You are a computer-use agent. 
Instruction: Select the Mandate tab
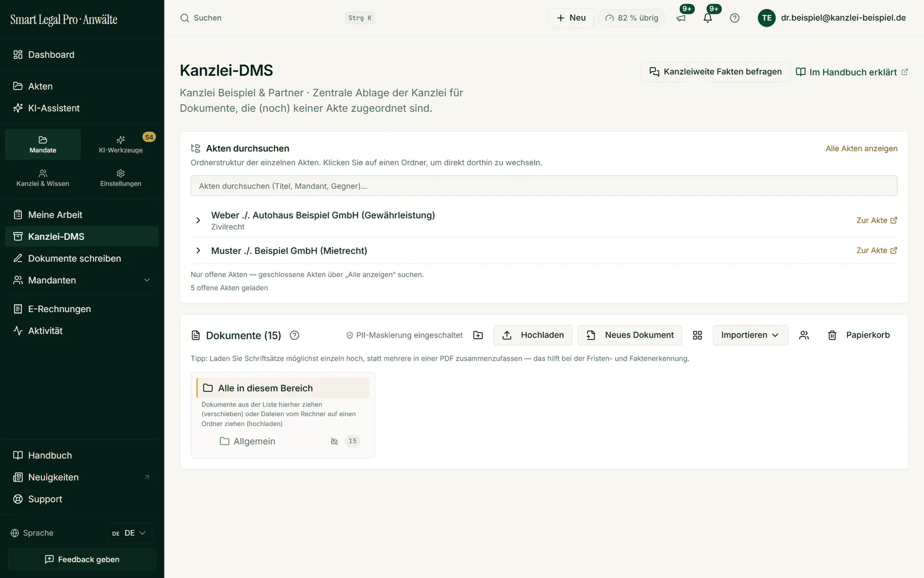tap(43, 144)
